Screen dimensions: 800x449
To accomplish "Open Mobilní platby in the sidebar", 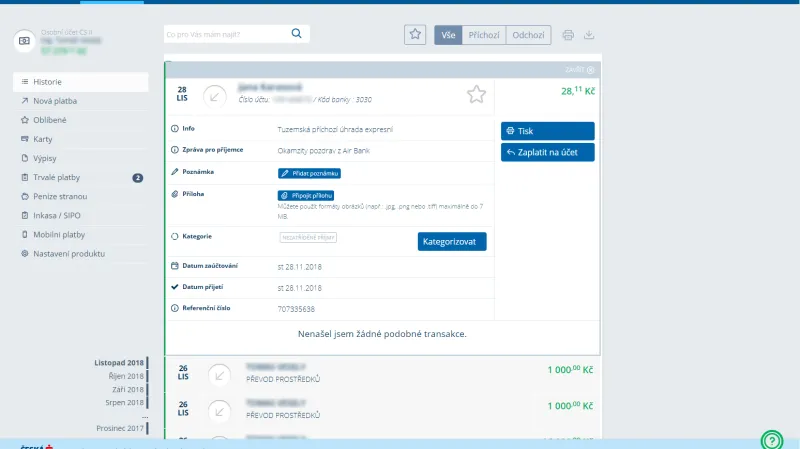I will (x=81, y=235).
